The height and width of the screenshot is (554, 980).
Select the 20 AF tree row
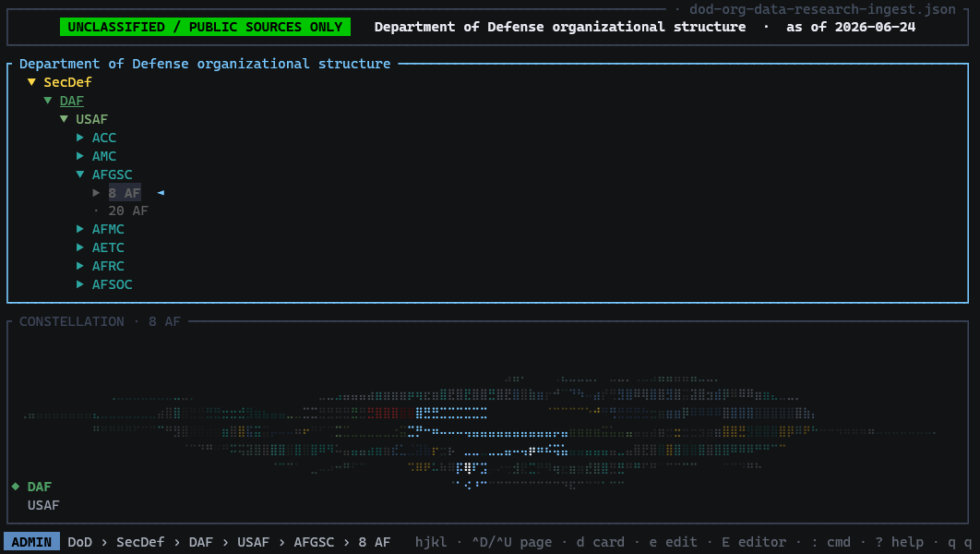pyautogui.click(x=128, y=211)
